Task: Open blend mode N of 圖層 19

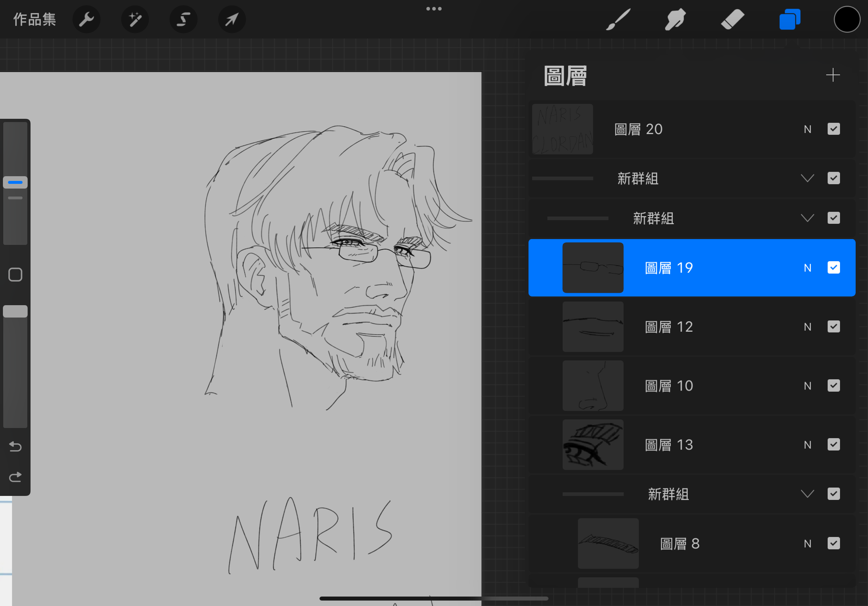Action: click(x=808, y=268)
